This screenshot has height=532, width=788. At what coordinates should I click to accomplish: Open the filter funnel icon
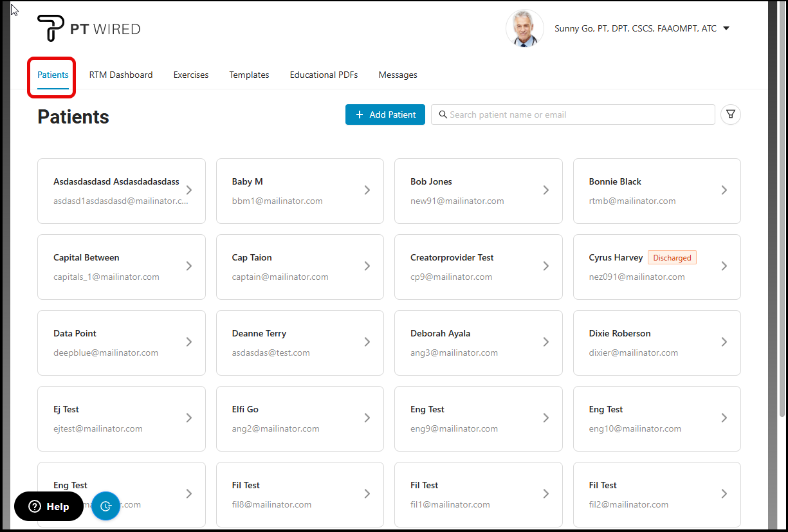731,115
